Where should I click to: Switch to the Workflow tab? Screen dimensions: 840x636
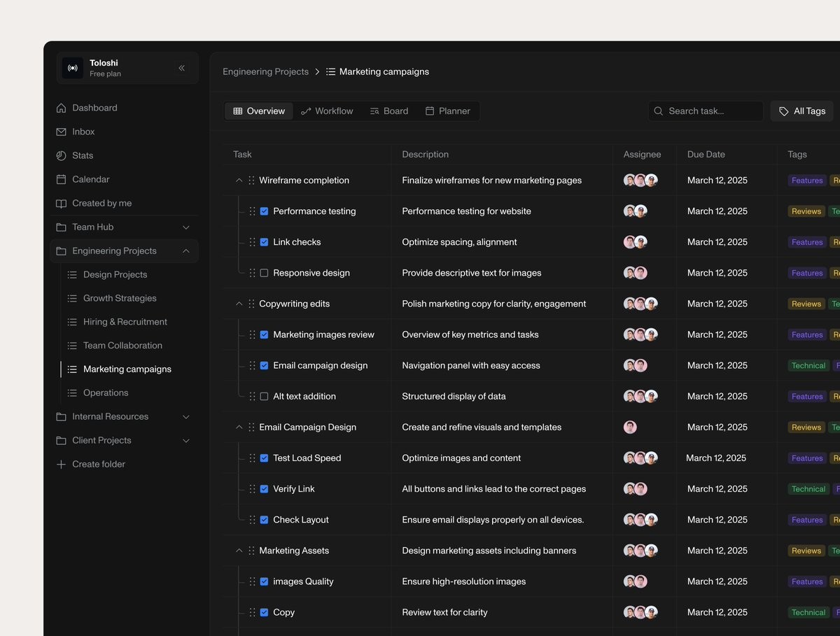(327, 111)
